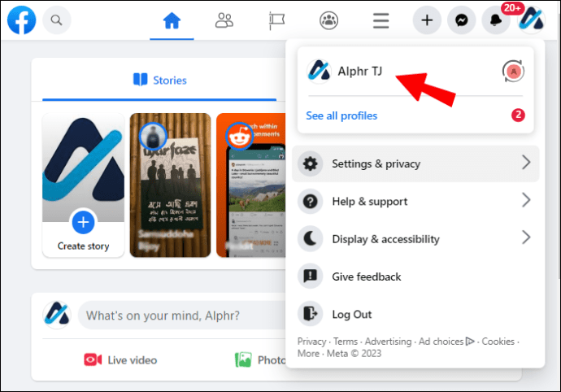
Task: Open the Groups icon tab
Action: [x=328, y=20]
